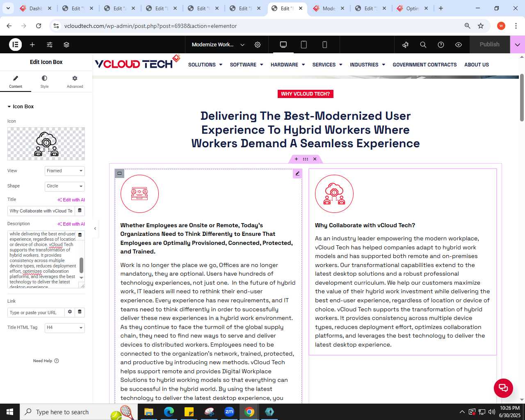The height and width of the screenshot is (420, 525).
Task: Switch to mobile preview mode
Action: pyautogui.click(x=325, y=45)
